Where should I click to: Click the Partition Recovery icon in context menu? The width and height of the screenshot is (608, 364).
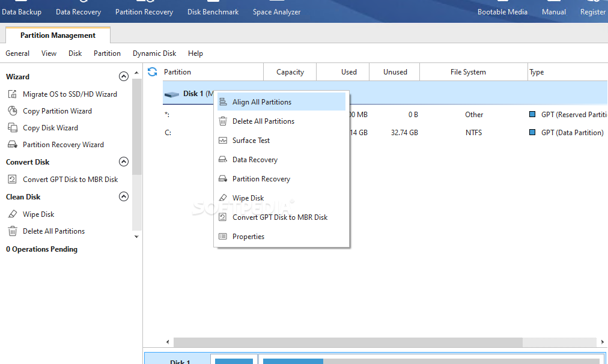click(223, 179)
